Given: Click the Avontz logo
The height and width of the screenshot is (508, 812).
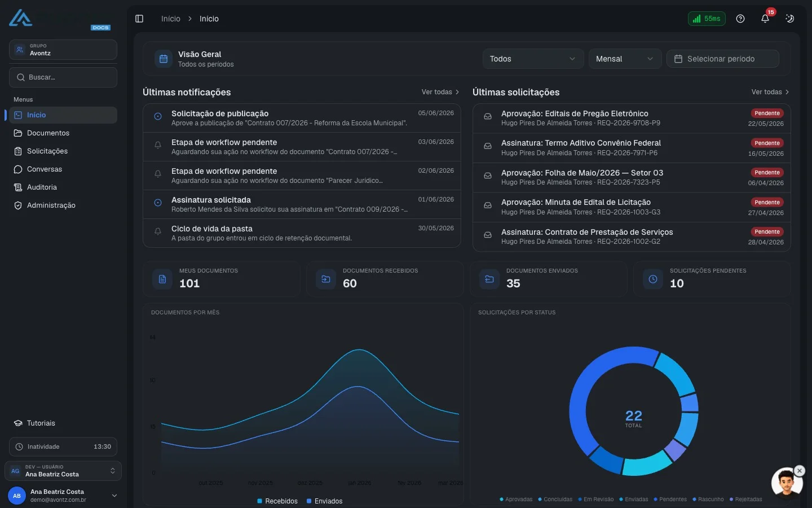Looking at the screenshot, I should coord(21,18).
